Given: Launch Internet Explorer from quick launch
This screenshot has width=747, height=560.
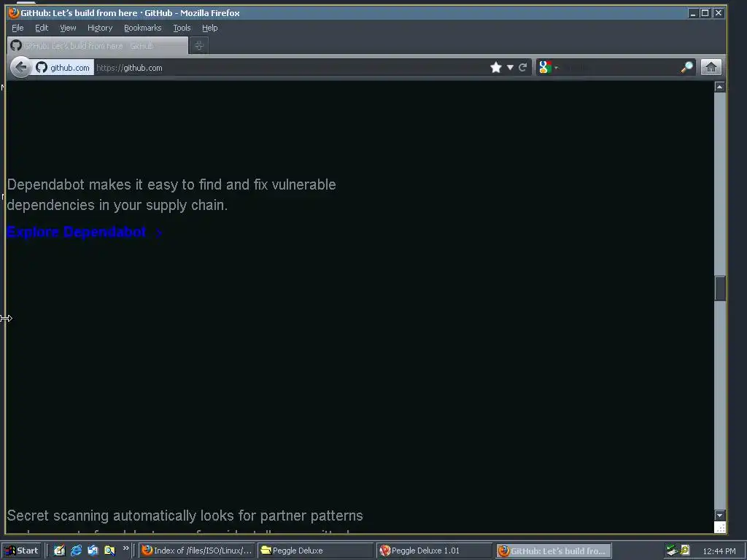Looking at the screenshot, I should pyautogui.click(x=76, y=551).
